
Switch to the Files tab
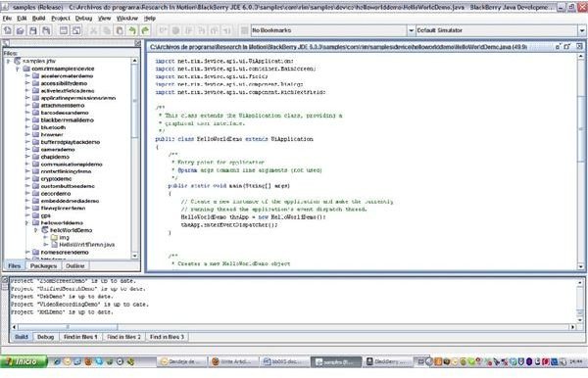click(x=15, y=265)
